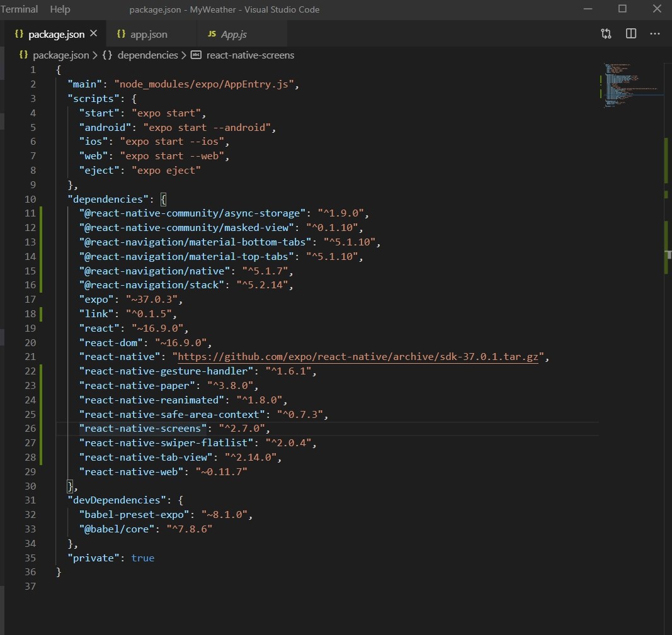The height and width of the screenshot is (635, 672).
Task: Click line number 31
Action: point(30,500)
